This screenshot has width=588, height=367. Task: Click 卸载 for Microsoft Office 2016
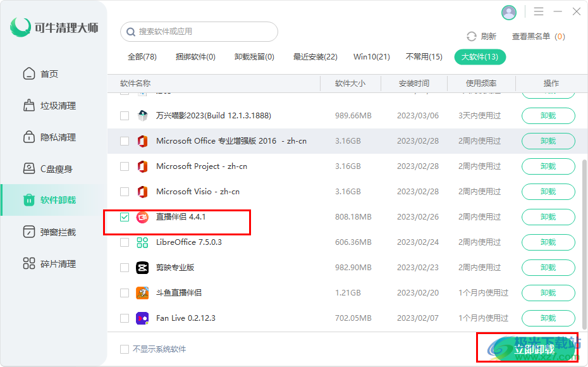(548, 141)
